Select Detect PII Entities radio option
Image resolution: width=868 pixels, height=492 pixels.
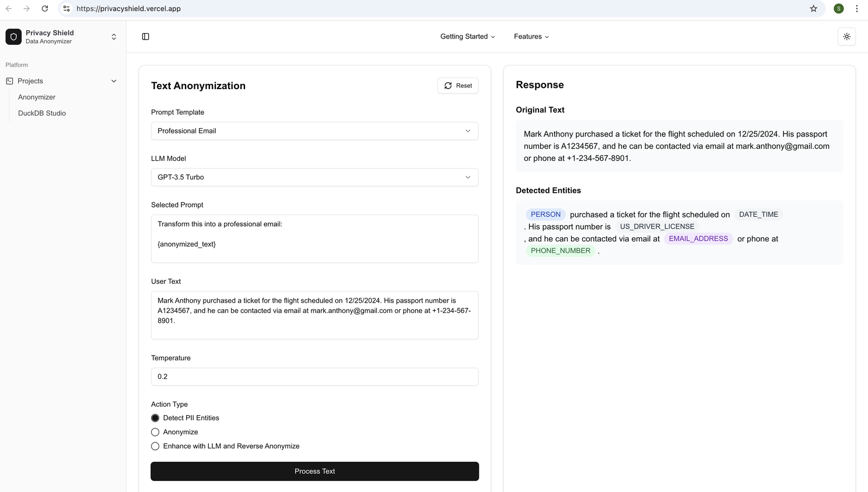pos(155,418)
